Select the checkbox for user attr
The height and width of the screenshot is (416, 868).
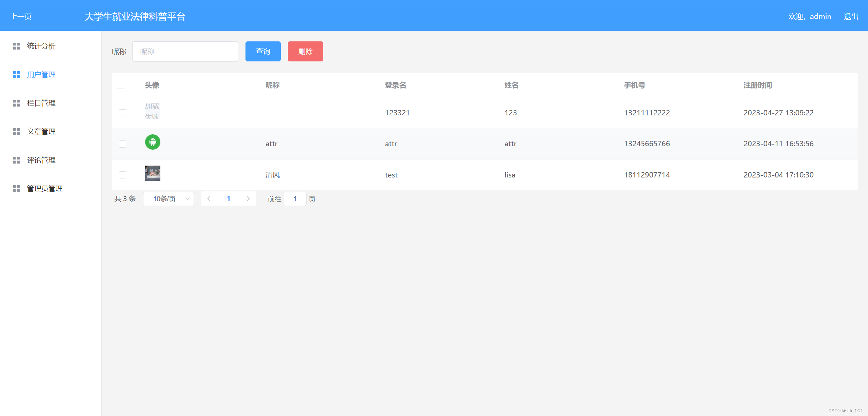[x=122, y=144]
